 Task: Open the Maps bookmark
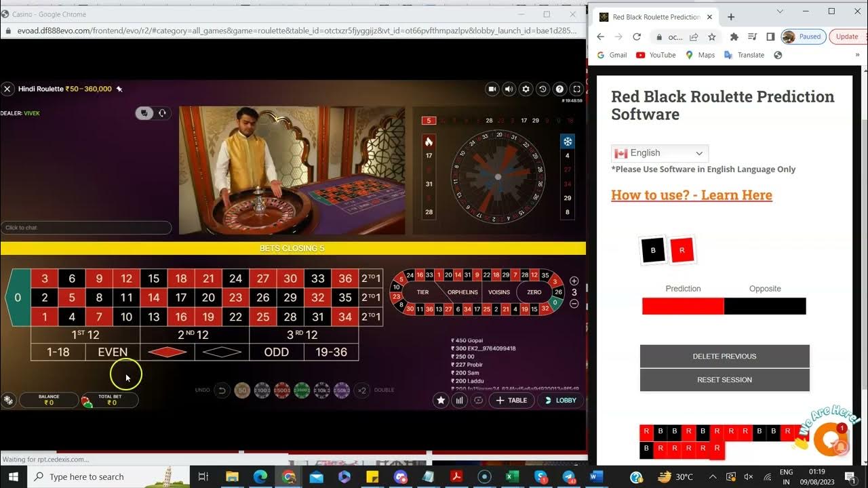(x=700, y=55)
